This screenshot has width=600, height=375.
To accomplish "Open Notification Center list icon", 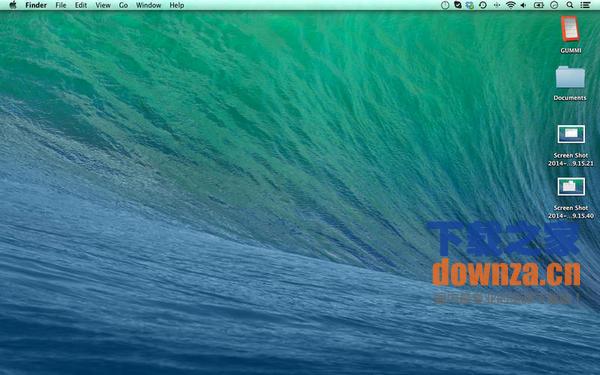I will [x=585, y=5].
